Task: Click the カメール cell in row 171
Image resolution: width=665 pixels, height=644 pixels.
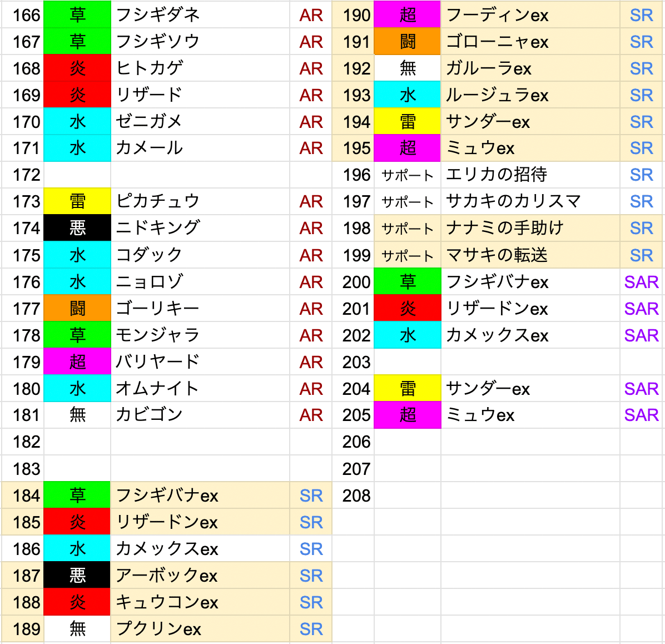Action: tap(200, 148)
